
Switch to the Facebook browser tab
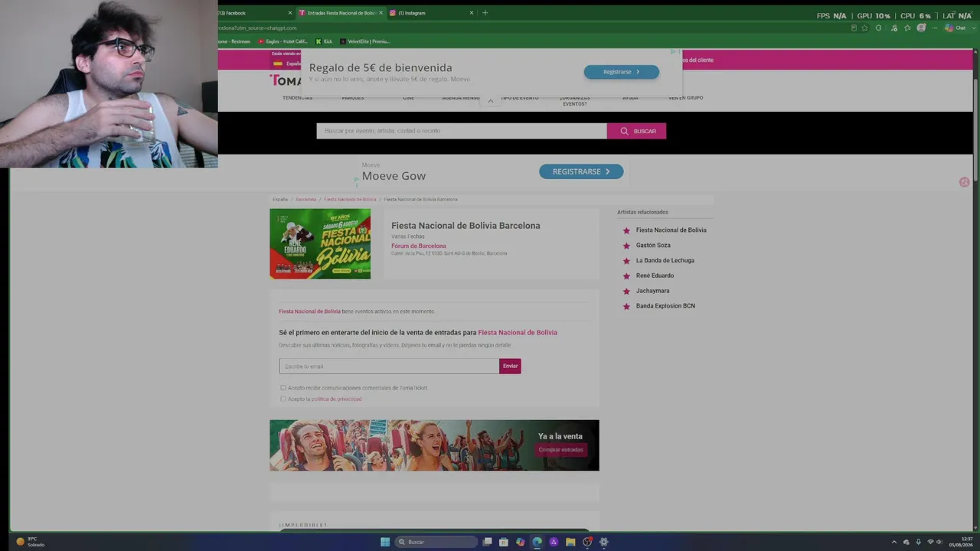click(x=253, y=13)
